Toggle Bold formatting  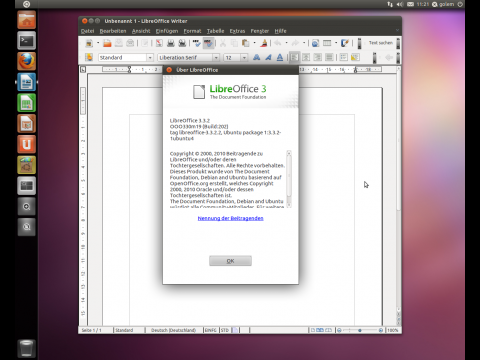[256, 57]
